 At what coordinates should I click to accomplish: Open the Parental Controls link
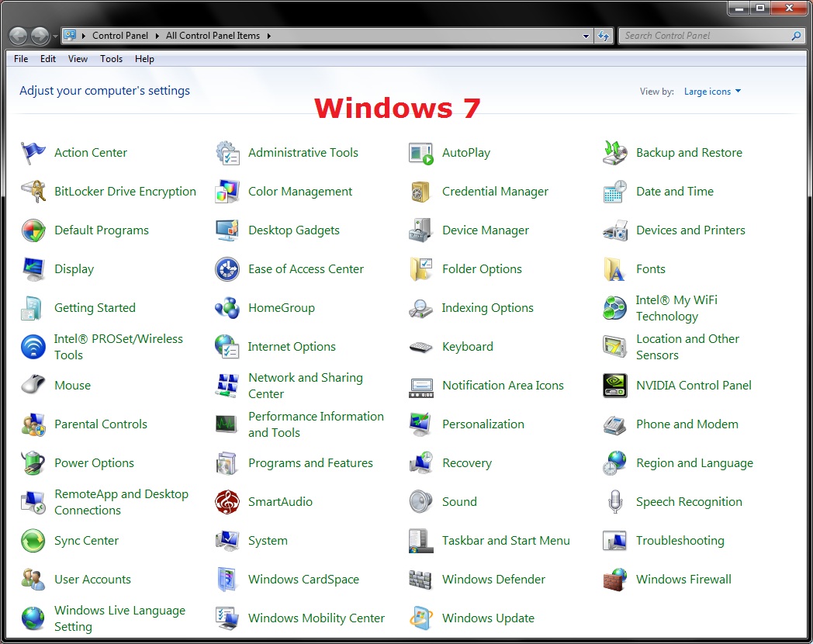[x=101, y=424]
